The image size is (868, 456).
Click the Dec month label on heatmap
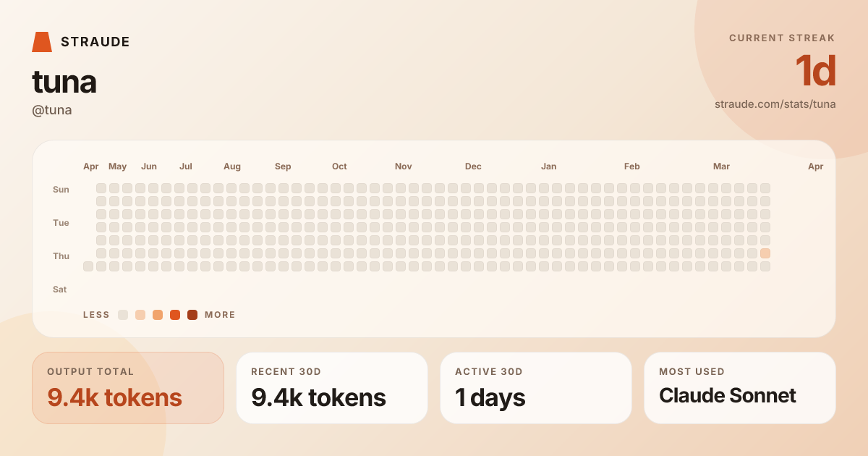coord(473,166)
